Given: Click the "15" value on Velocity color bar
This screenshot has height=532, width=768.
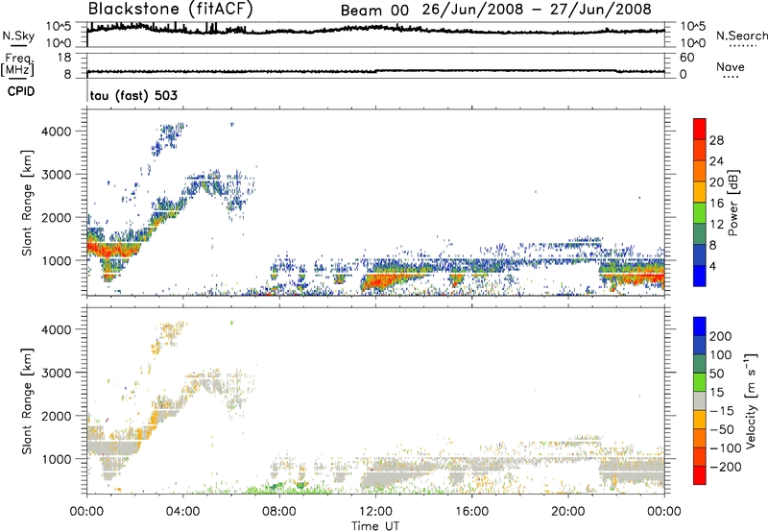Looking at the screenshot, I should (716, 393).
